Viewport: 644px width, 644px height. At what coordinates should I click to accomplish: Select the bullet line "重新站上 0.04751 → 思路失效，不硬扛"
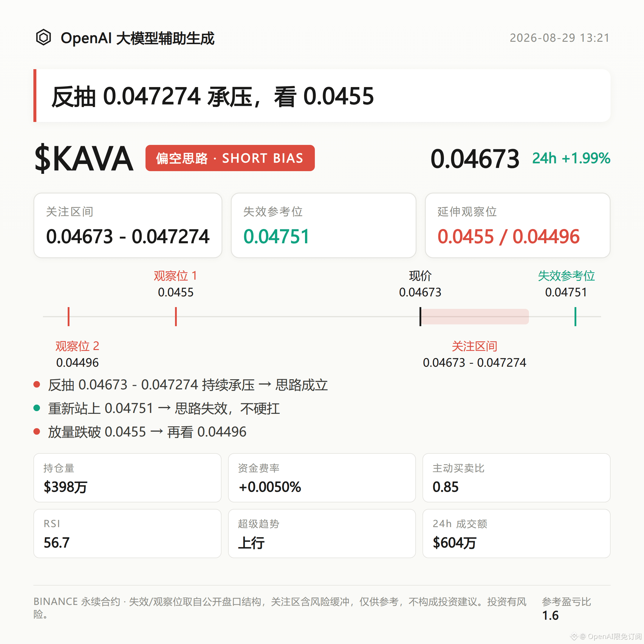(x=157, y=408)
